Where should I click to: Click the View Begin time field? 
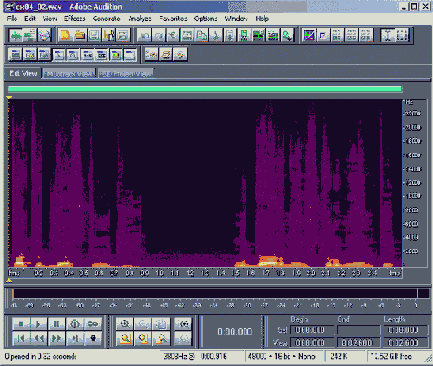(312, 342)
